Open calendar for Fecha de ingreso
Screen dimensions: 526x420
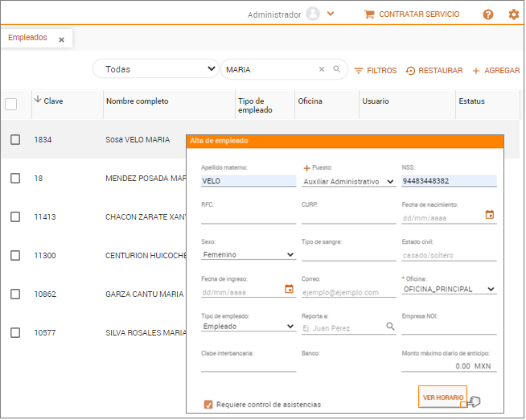[290, 289]
